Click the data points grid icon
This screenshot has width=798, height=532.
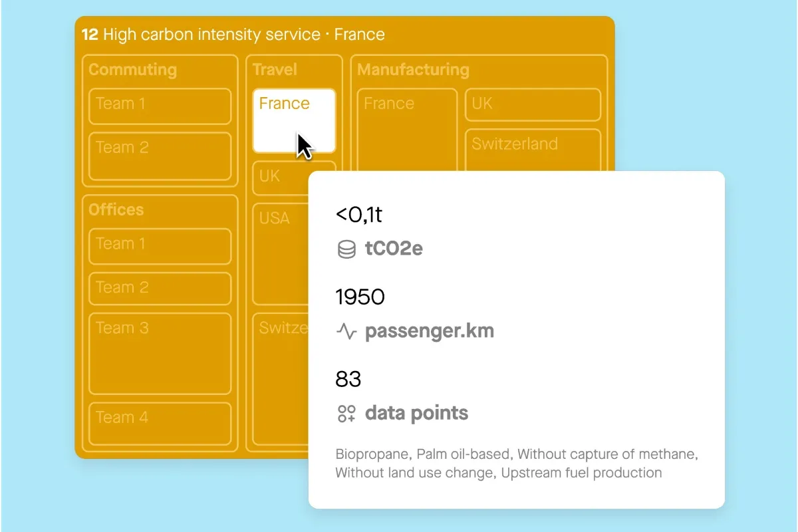click(x=346, y=413)
